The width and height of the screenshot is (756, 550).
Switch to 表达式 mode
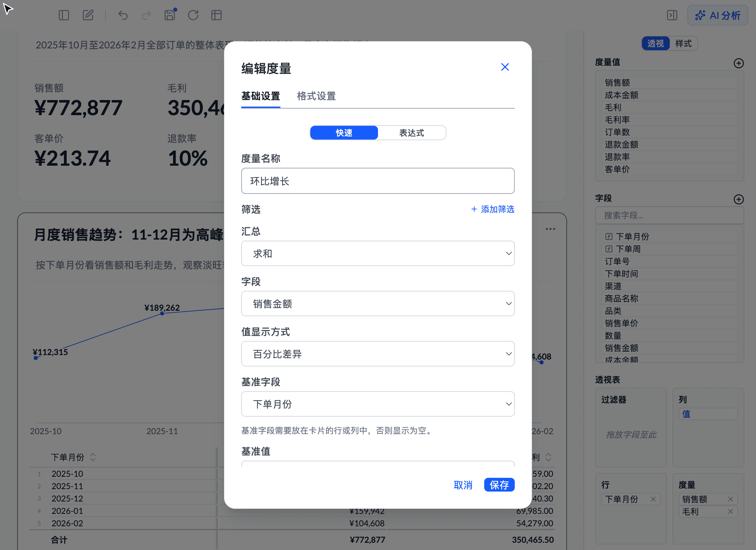click(x=412, y=133)
